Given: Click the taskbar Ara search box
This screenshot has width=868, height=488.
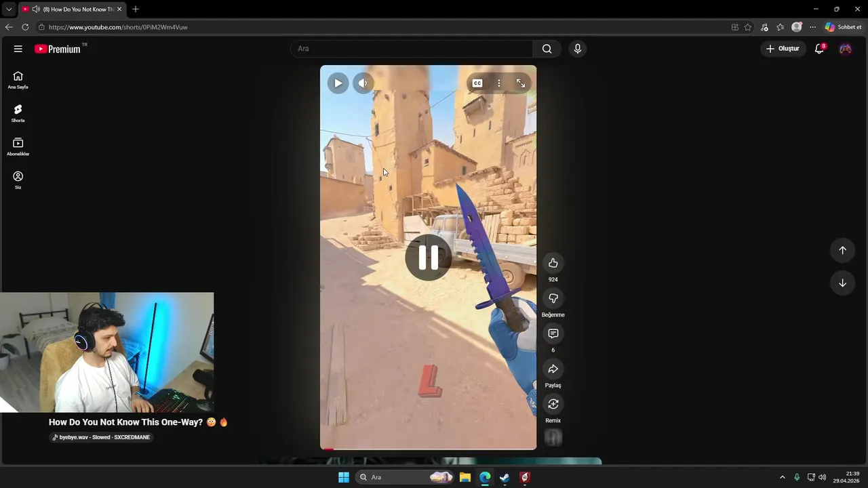Looking at the screenshot, I should pos(405,477).
